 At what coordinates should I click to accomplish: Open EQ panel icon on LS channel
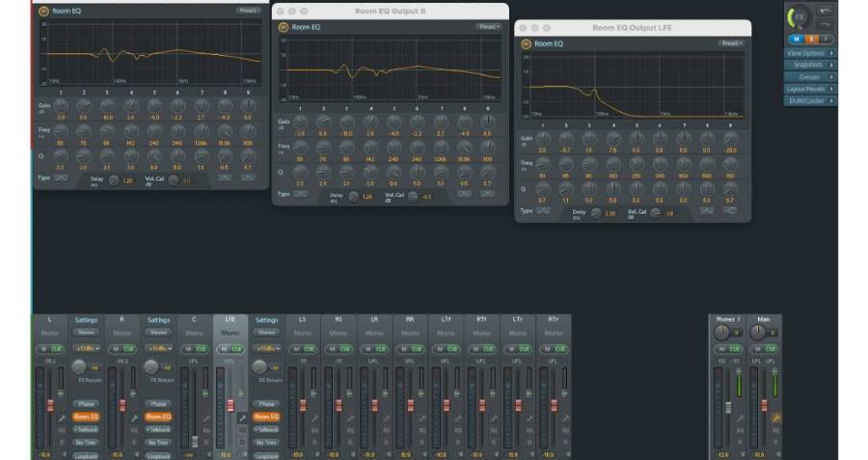coord(314,430)
